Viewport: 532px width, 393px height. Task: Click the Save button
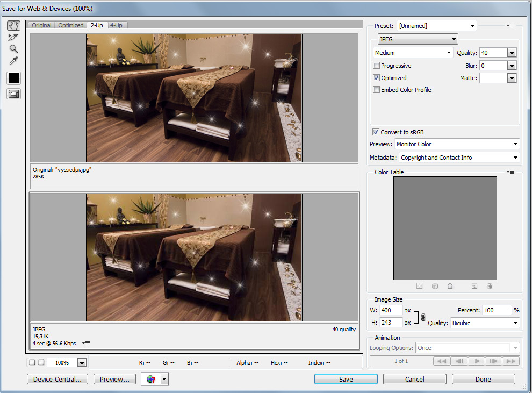pyautogui.click(x=346, y=379)
